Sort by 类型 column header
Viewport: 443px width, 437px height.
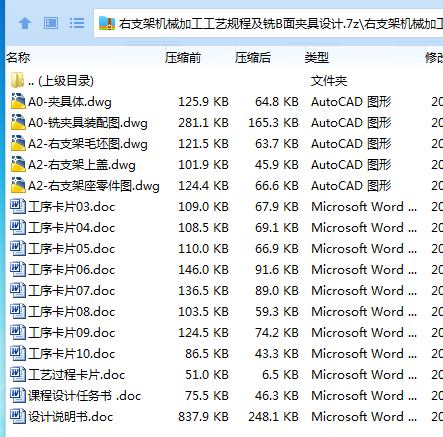(365, 58)
